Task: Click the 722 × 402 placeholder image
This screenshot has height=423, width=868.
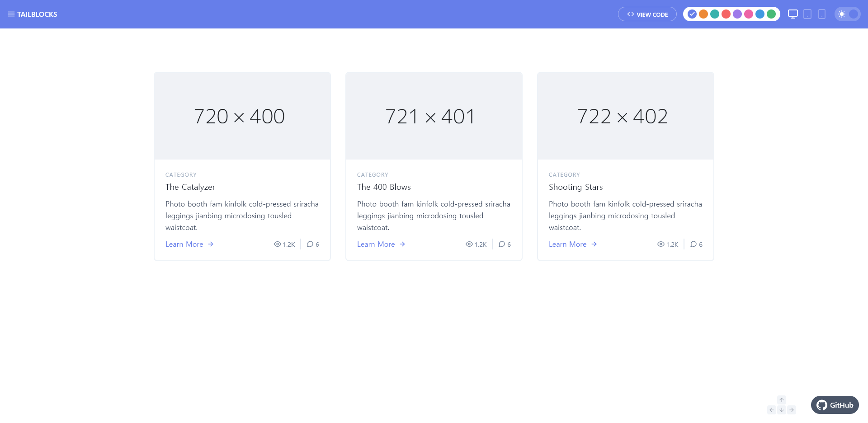Action: (626, 116)
